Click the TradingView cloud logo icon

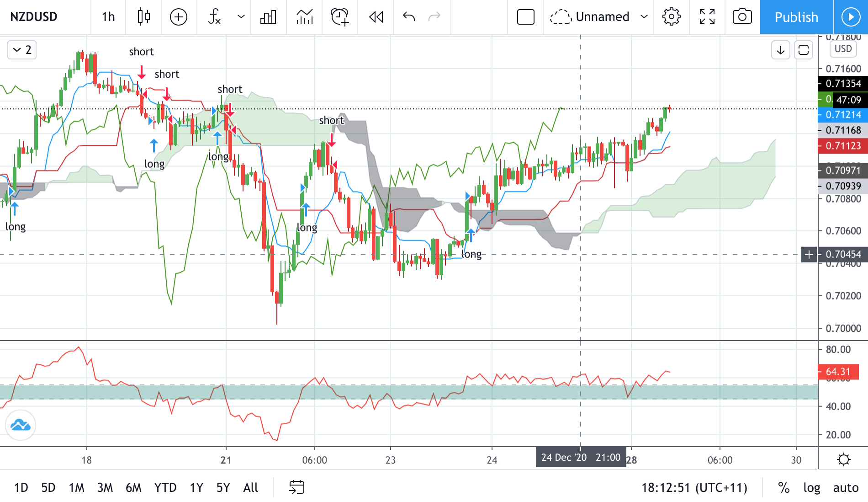coord(21,425)
